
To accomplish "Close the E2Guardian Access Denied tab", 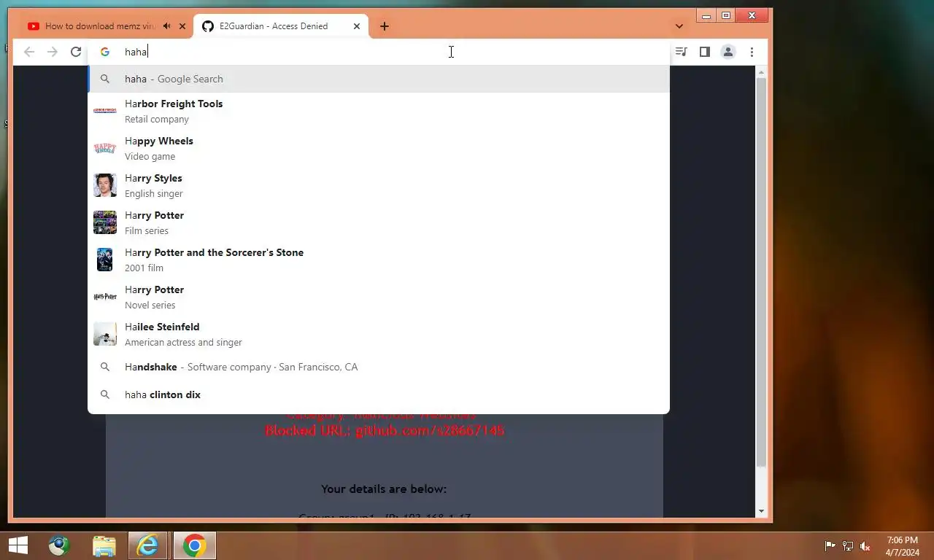I will tap(357, 26).
